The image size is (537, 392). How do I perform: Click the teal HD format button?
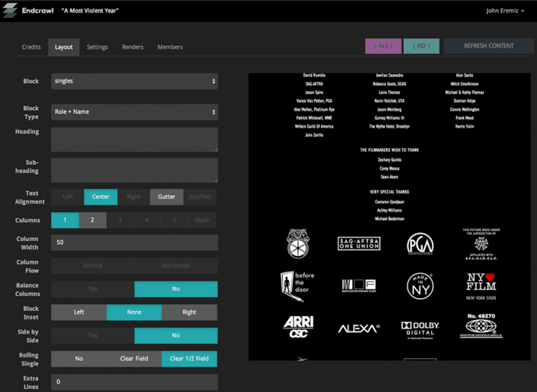(421, 46)
